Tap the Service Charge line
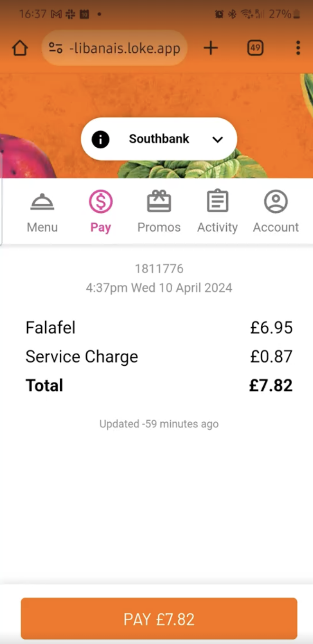This screenshot has width=313, height=644. [159, 357]
